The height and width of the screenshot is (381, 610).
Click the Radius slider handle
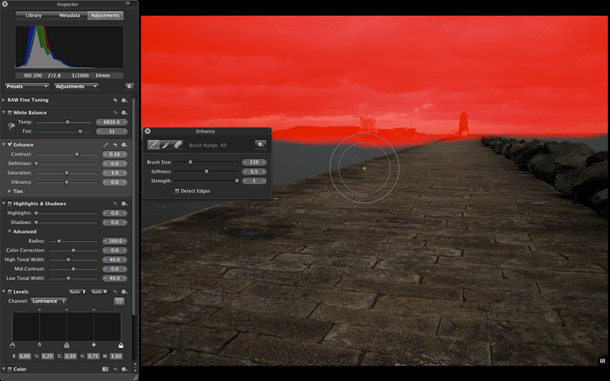point(59,241)
